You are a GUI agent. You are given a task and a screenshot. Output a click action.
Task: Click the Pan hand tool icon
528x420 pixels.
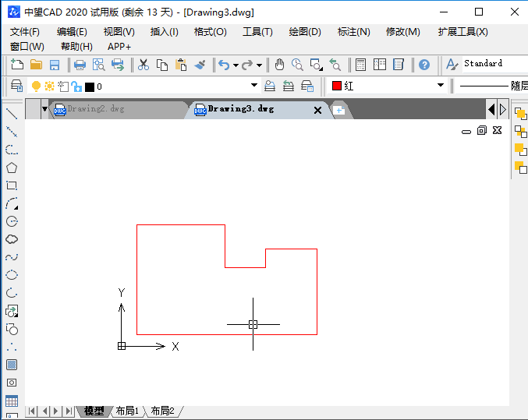click(279, 65)
